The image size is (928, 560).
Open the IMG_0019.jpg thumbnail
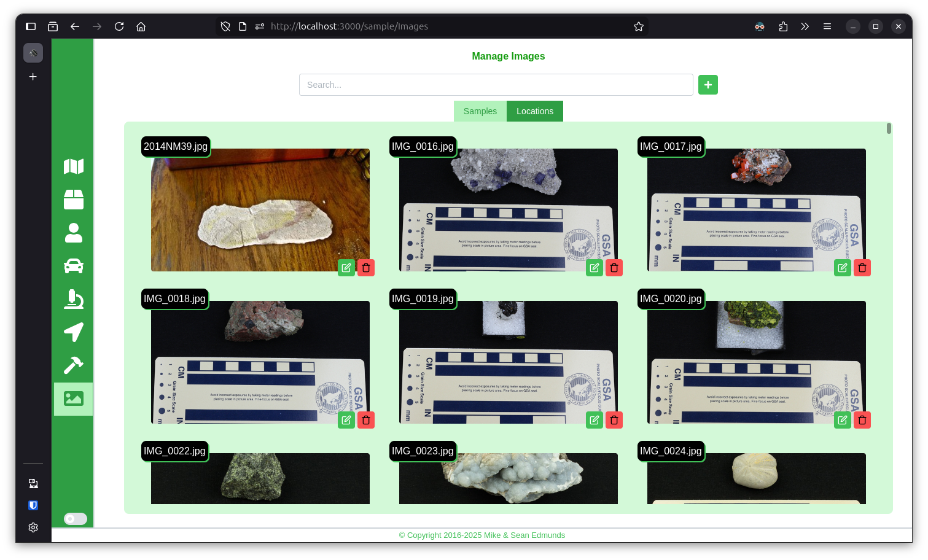point(508,362)
